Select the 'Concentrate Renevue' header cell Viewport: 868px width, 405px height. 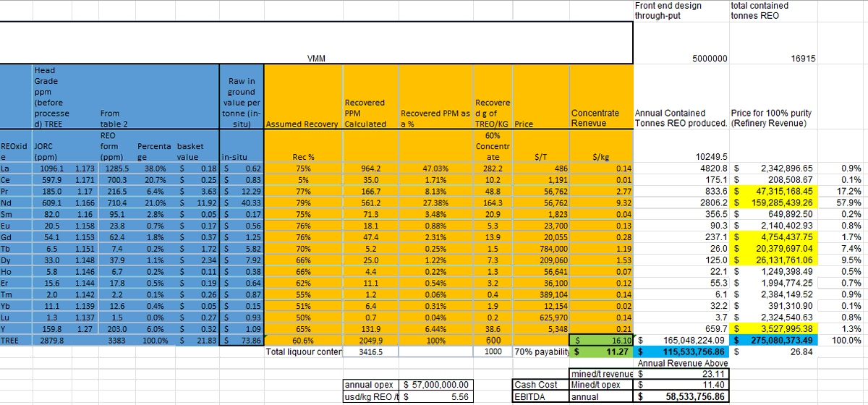point(595,119)
